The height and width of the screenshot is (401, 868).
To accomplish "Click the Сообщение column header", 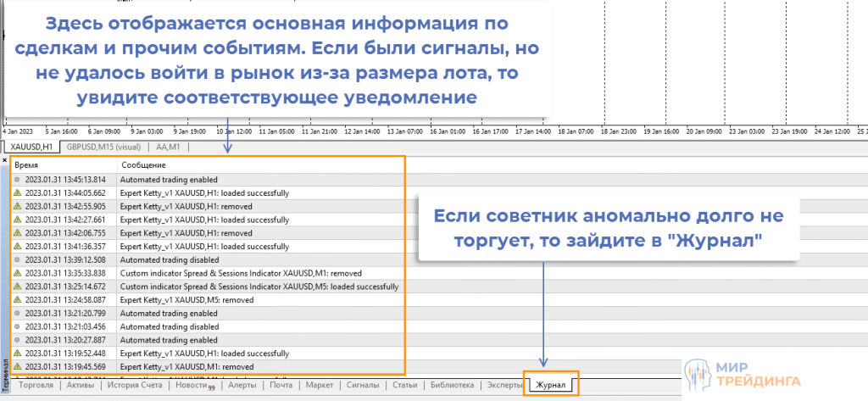I will (143, 164).
